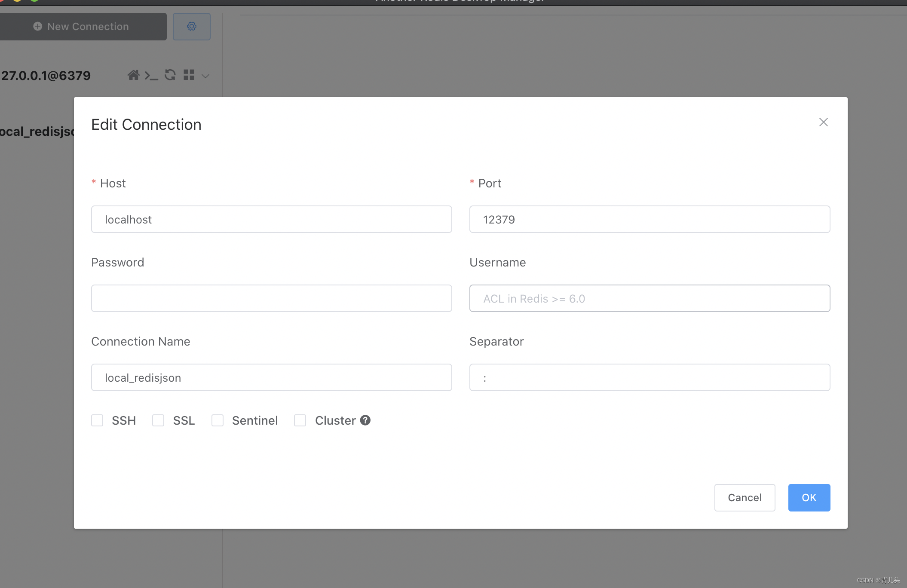Click into the Host field

click(x=271, y=219)
